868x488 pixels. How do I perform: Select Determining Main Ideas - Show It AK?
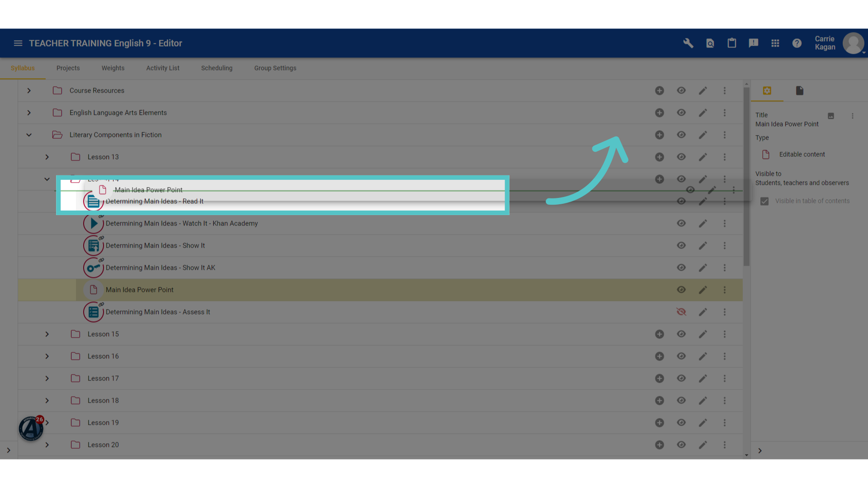160,268
